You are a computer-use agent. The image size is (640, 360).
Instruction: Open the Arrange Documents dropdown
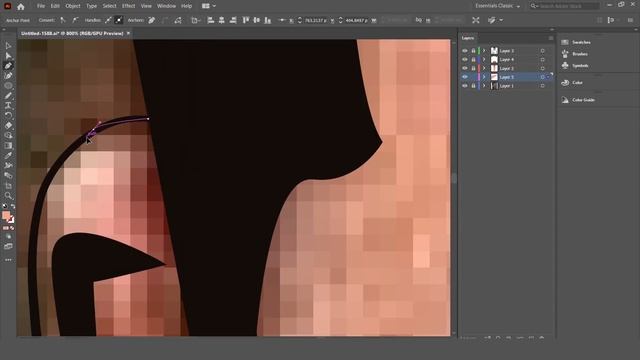[209, 6]
